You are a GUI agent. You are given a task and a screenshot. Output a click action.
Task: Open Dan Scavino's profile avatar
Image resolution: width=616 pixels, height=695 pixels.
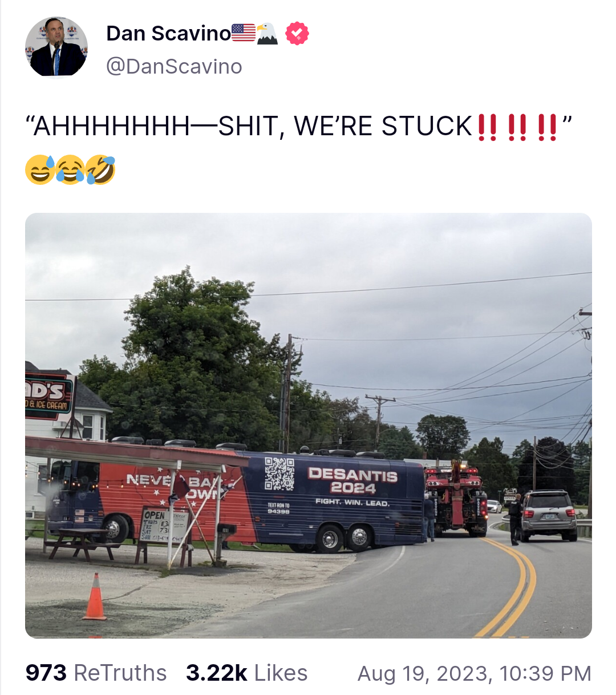tap(56, 46)
